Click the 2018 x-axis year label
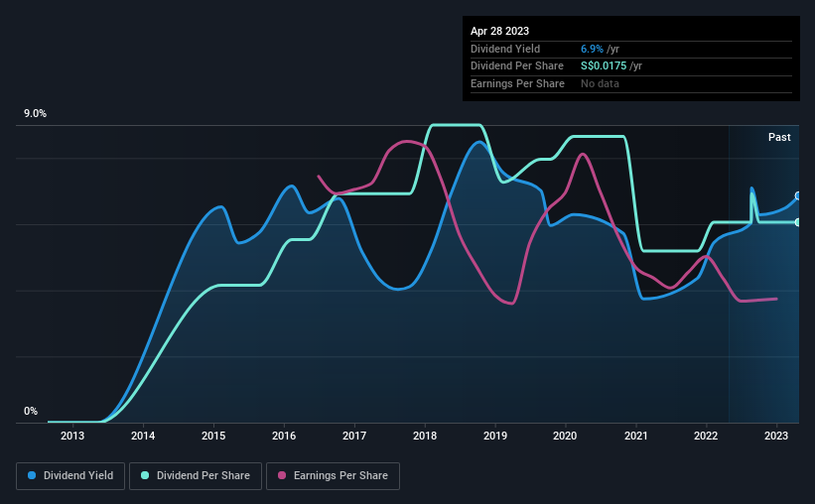This screenshot has height=504, width=815. (425, 436)
